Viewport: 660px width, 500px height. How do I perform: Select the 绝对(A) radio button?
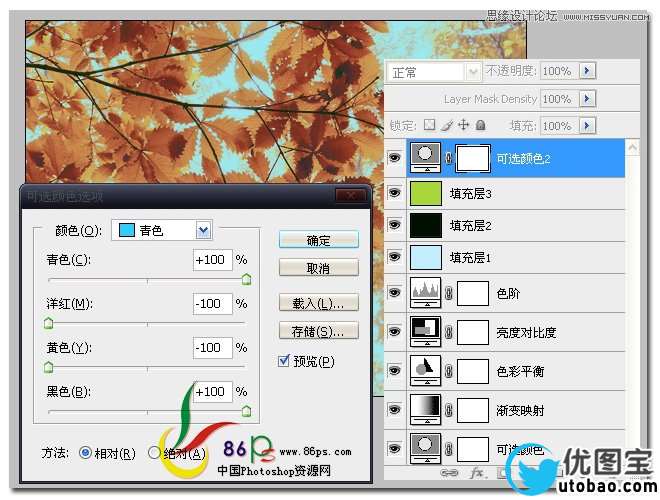point(154,453)
